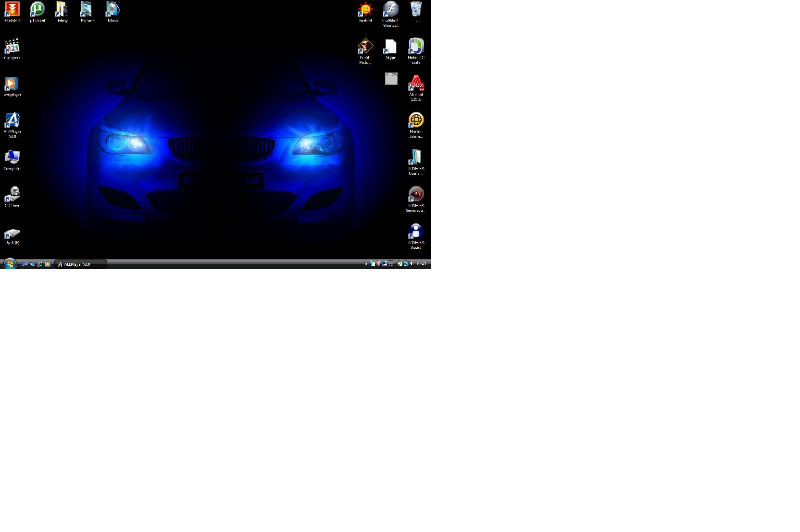Select the Filmy folder shortcut
800x532 pixels.
click(62, 10)
